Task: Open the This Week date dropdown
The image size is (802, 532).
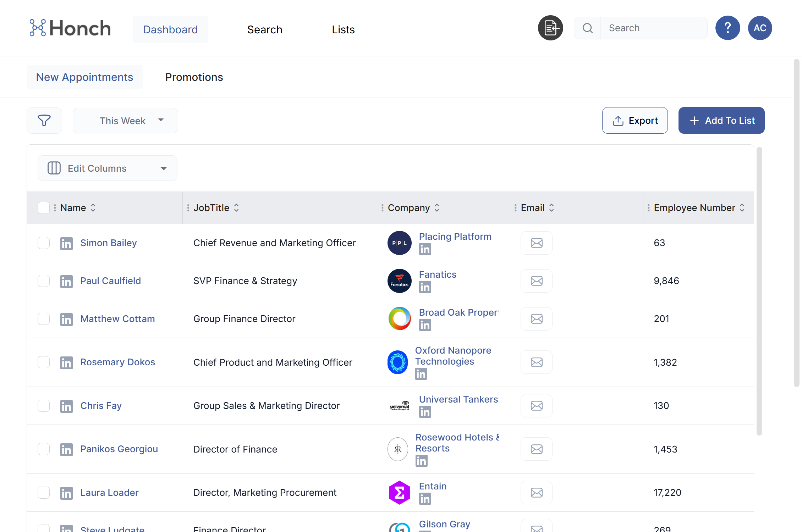Action: tap(125, 121)
